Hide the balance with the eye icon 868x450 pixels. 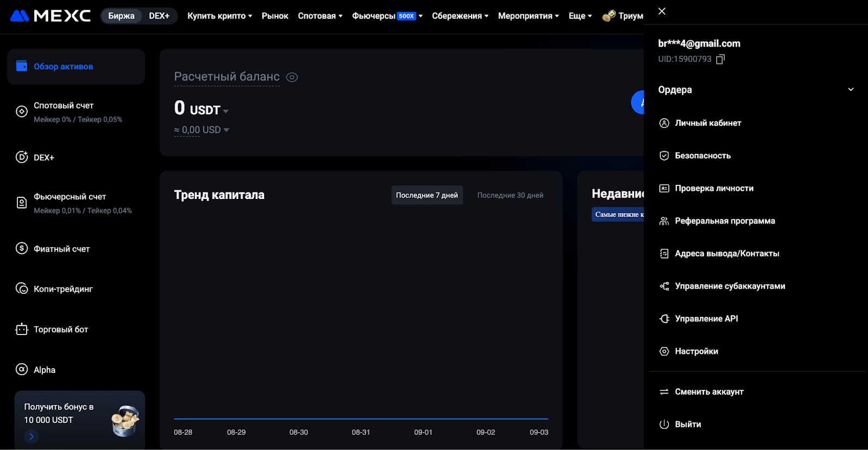pyautogui.click(x=292, y=77)
